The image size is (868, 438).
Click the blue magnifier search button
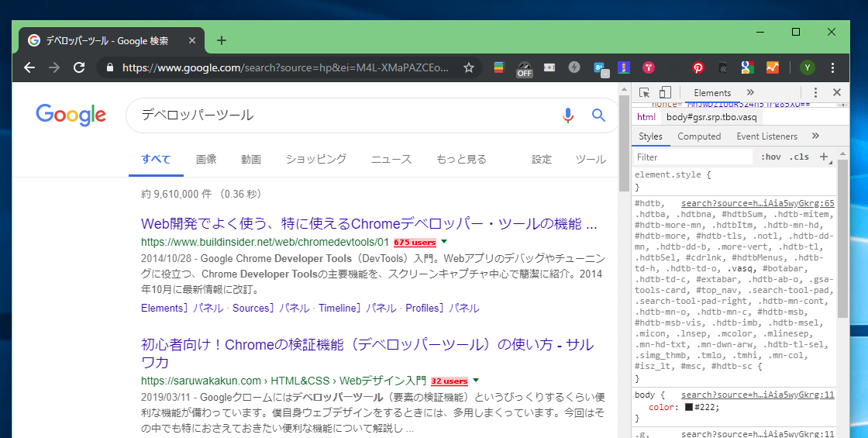tap(598, 116)
